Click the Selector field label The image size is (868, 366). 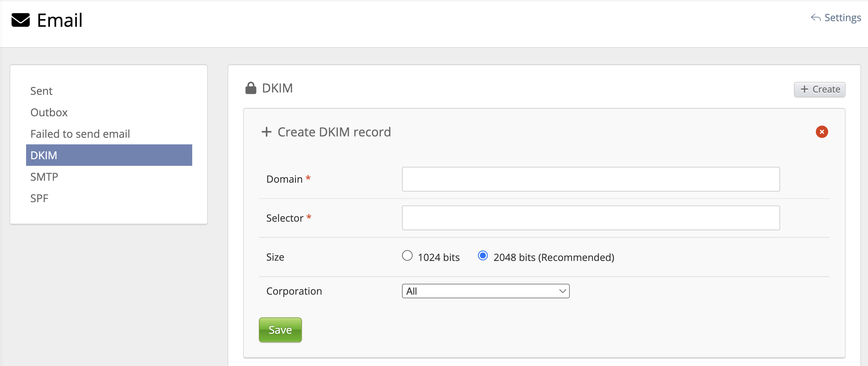tap(285, 218)
